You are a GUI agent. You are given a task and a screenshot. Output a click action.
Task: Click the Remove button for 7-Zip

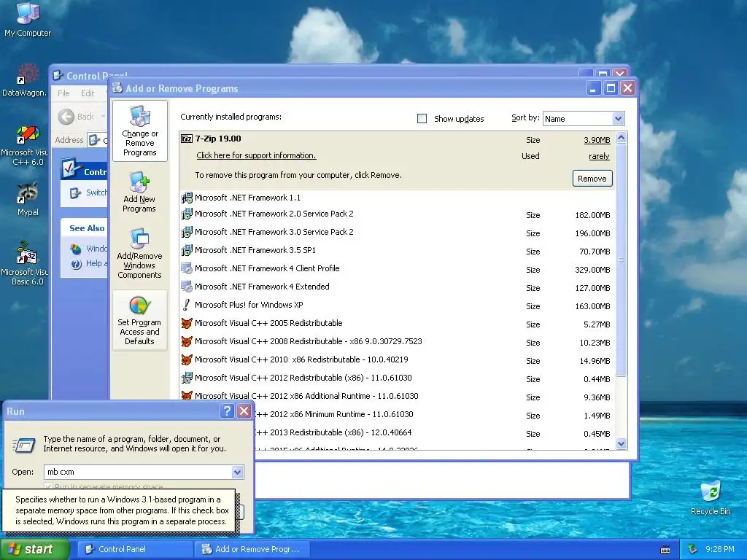tap(592, 179)
